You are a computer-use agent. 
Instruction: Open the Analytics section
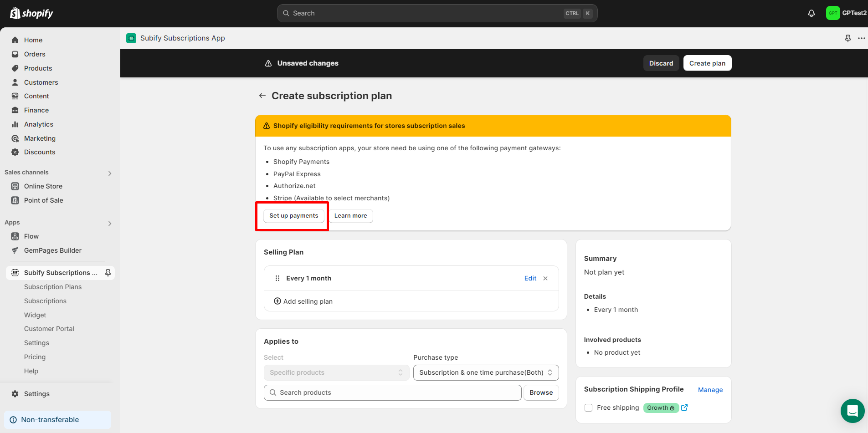(x=38, y=124)
